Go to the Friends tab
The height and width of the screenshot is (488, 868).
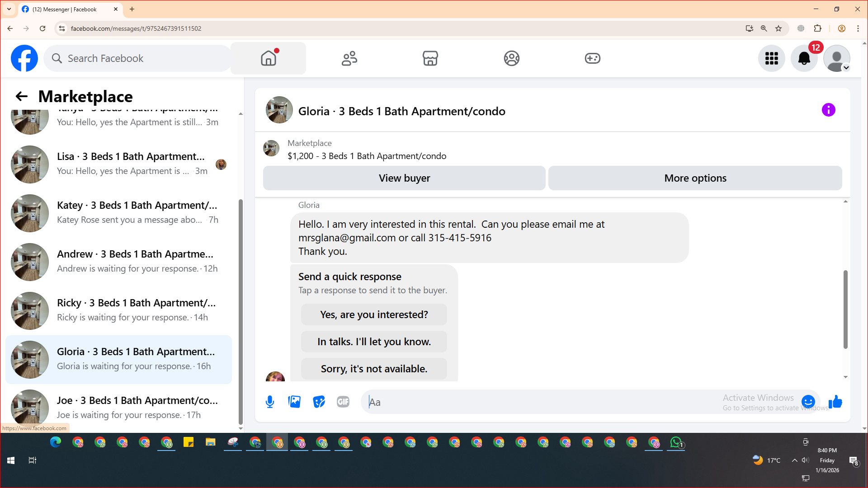[349, 58]
